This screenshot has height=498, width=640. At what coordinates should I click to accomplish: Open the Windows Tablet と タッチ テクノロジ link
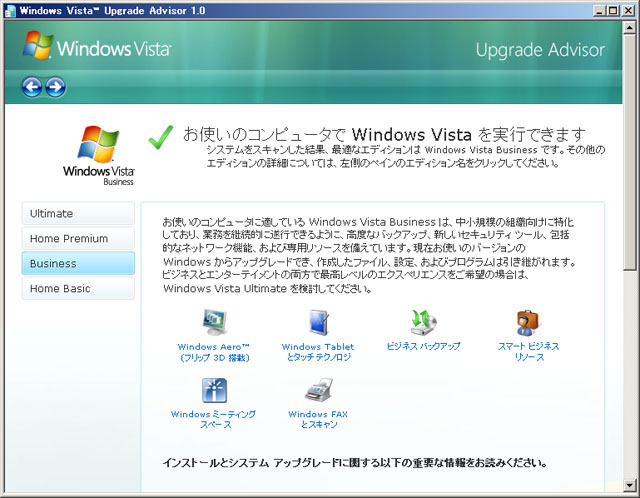(x=318, y=352)
